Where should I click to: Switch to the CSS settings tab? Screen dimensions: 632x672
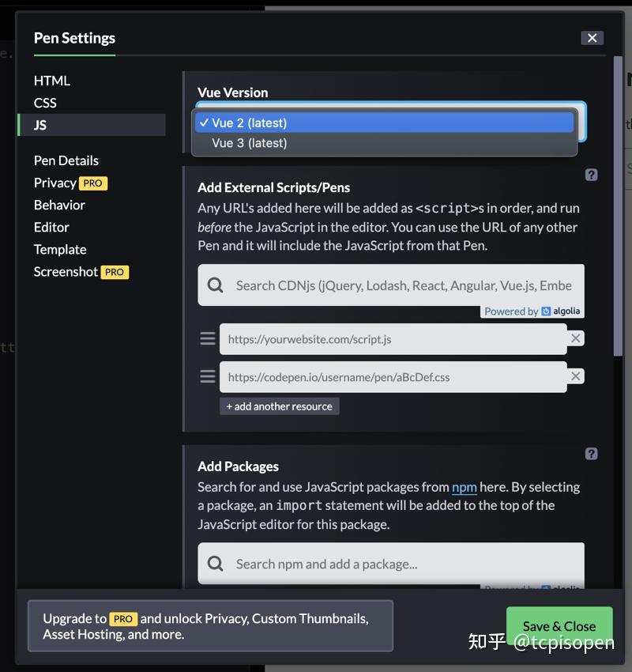[x=45, y=103]
